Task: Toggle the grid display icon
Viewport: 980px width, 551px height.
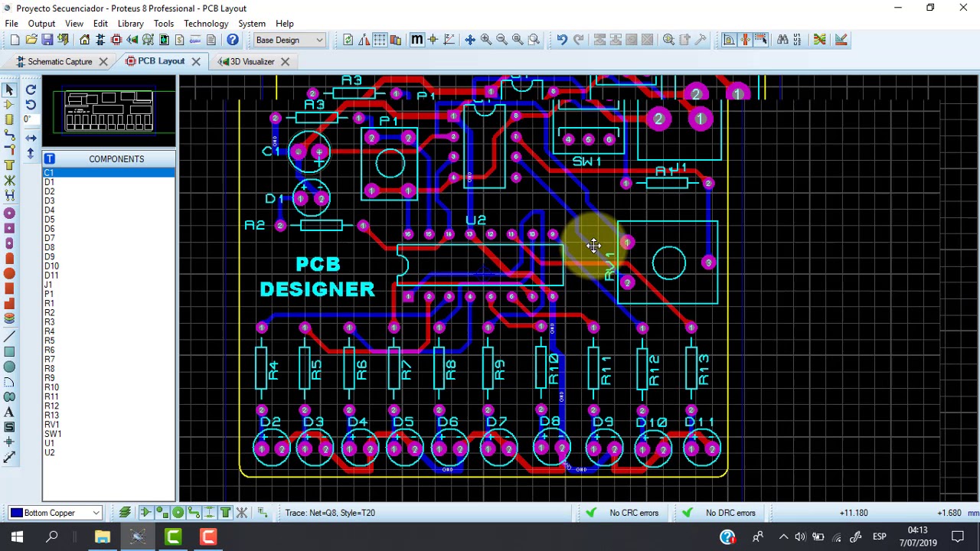Action: click(x=380, y=40)
